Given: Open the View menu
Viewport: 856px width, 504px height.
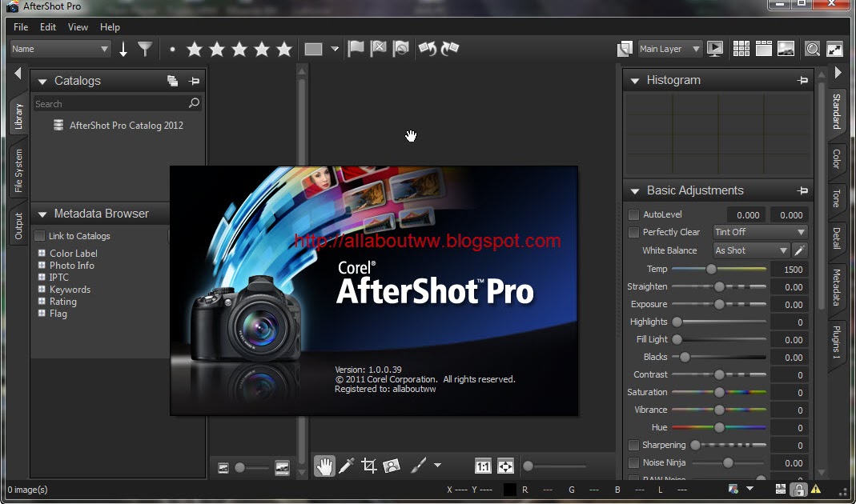Looking at the screenshot, I should 78,26.
